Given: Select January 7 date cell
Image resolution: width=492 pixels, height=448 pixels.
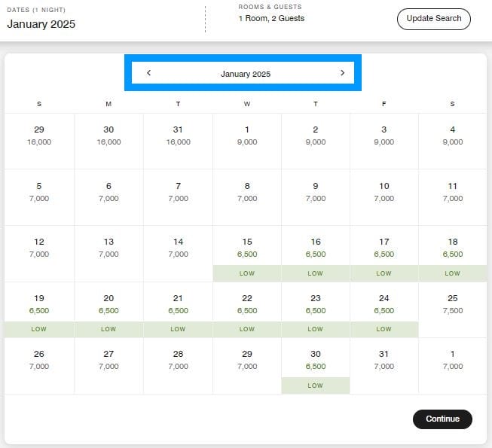Looking at the screenshot, I should coord(178,197).
